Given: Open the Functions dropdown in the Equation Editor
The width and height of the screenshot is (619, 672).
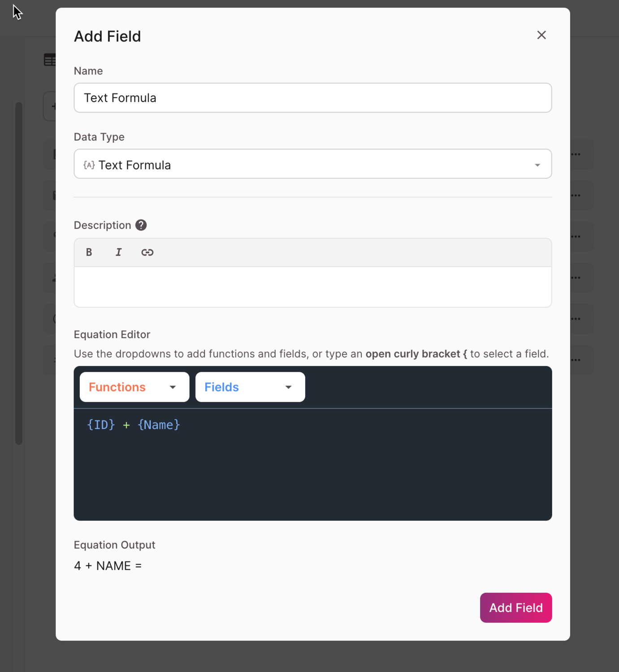Looking at the screenshot, I should pos(134,387).
